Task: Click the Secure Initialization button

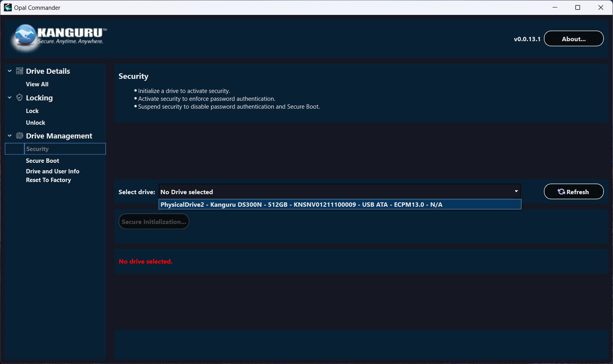Action: [154, 222]
